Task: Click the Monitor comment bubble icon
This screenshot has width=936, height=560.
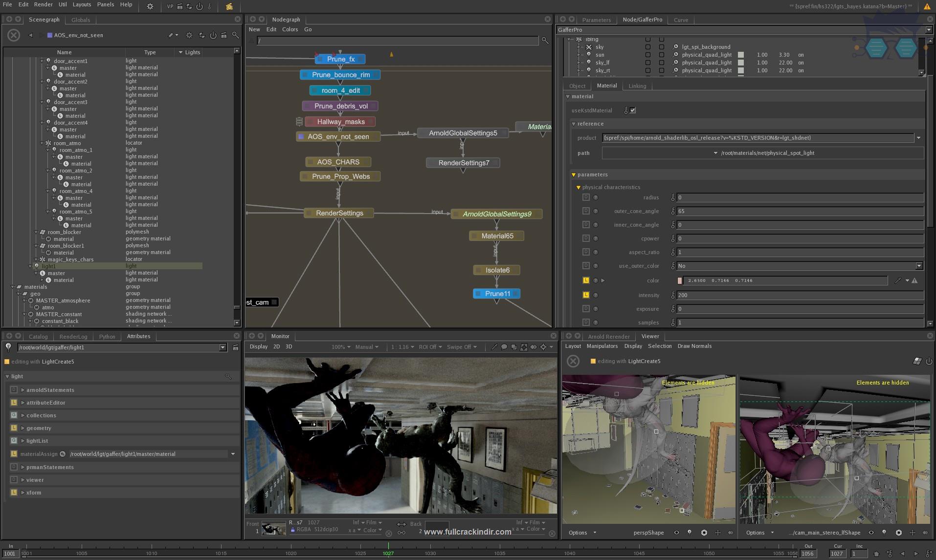Action: tap(504, 347)
